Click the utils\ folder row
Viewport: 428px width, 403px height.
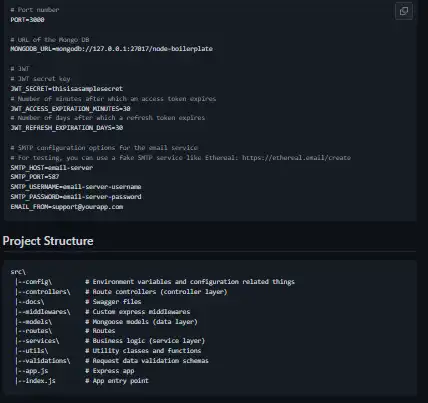pyautogui.click(x=108, y=351)
